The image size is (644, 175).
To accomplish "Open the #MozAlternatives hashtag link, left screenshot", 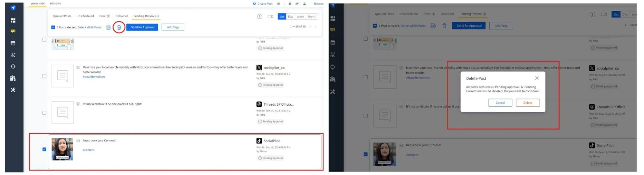I will (94, 77).
